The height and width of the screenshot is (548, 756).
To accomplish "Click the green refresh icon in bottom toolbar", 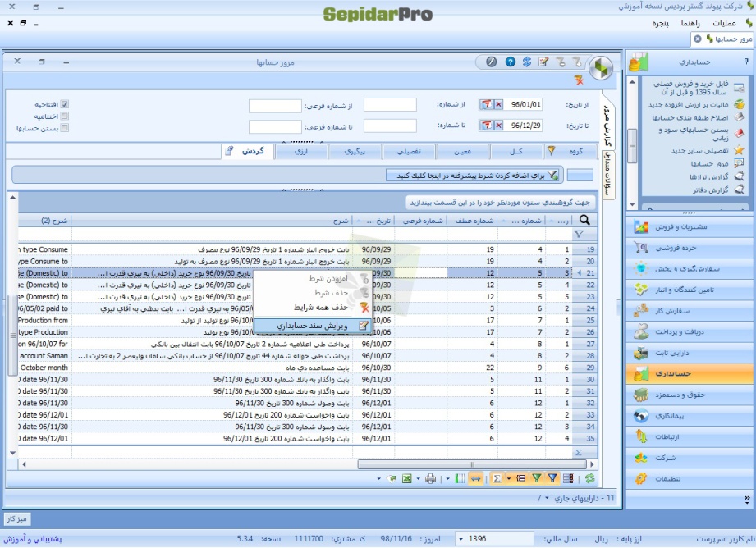I will point(589,478).
